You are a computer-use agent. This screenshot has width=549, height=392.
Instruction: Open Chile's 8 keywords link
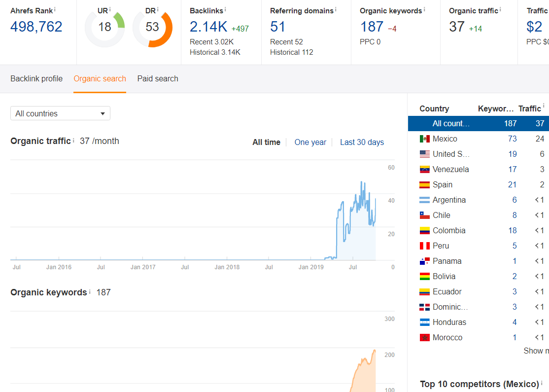[x=515, y=215]
